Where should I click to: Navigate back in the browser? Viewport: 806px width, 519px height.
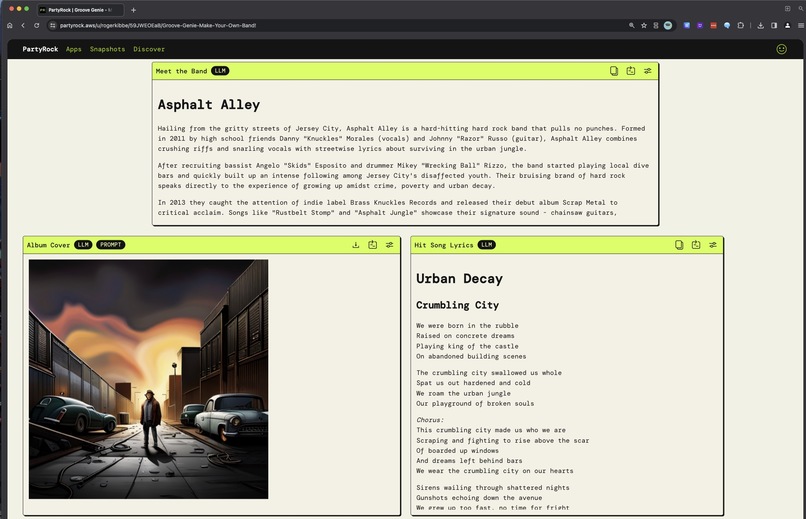pos(23,25)
